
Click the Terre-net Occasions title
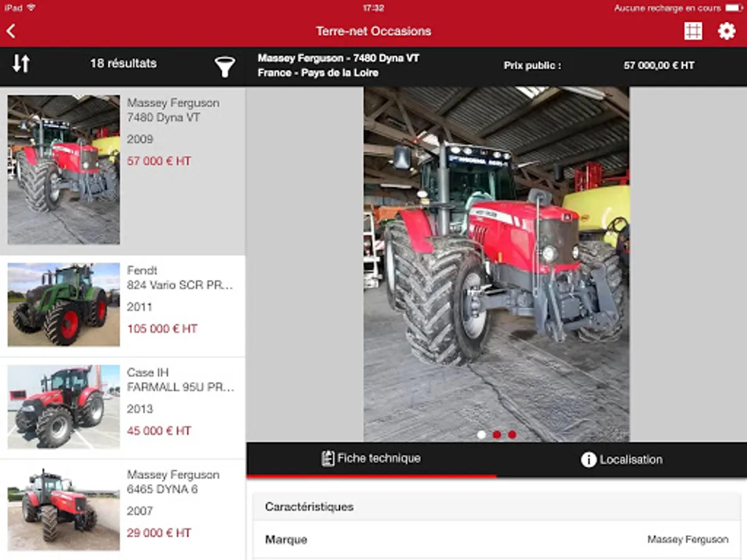[x=374, y=31]
